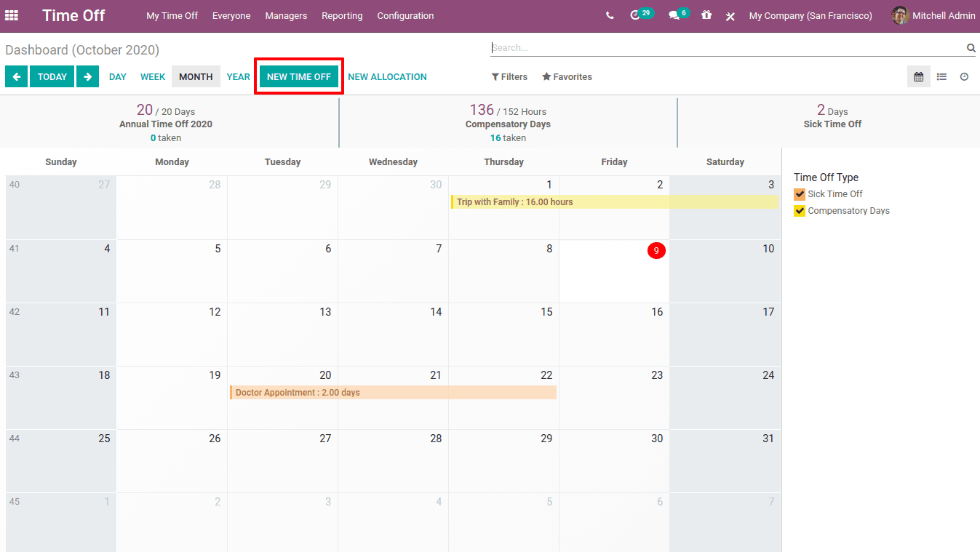Select day 15 in calendar

(x=546, y=312)
